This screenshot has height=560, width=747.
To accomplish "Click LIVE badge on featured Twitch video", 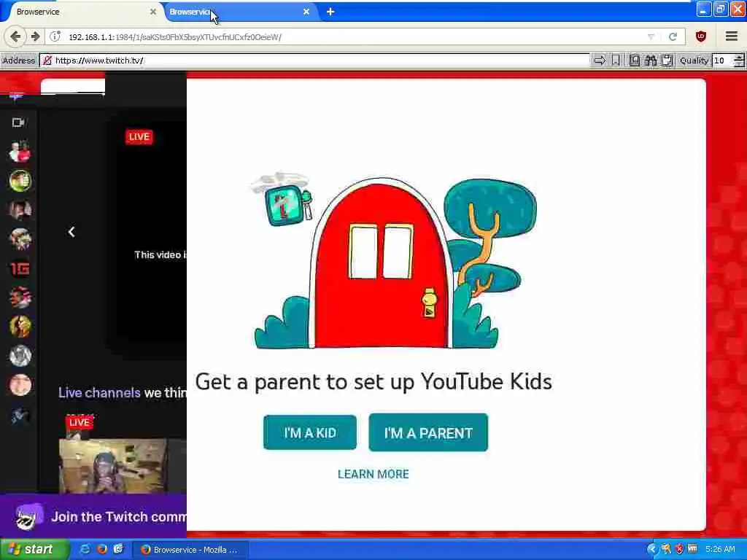I will pyautogui.click(x=139, y=136).
